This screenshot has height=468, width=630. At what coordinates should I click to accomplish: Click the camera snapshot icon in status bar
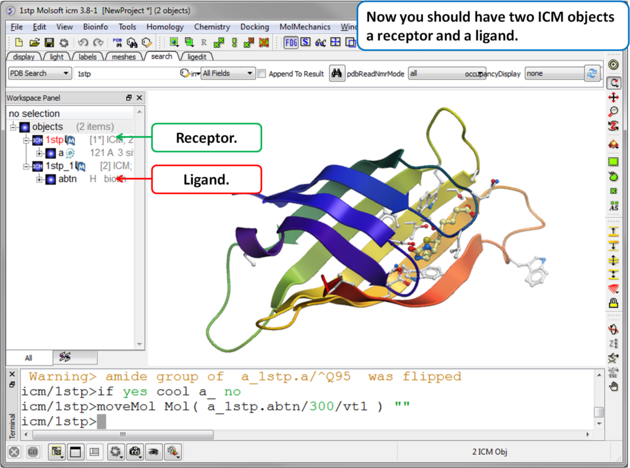(135, 452)
